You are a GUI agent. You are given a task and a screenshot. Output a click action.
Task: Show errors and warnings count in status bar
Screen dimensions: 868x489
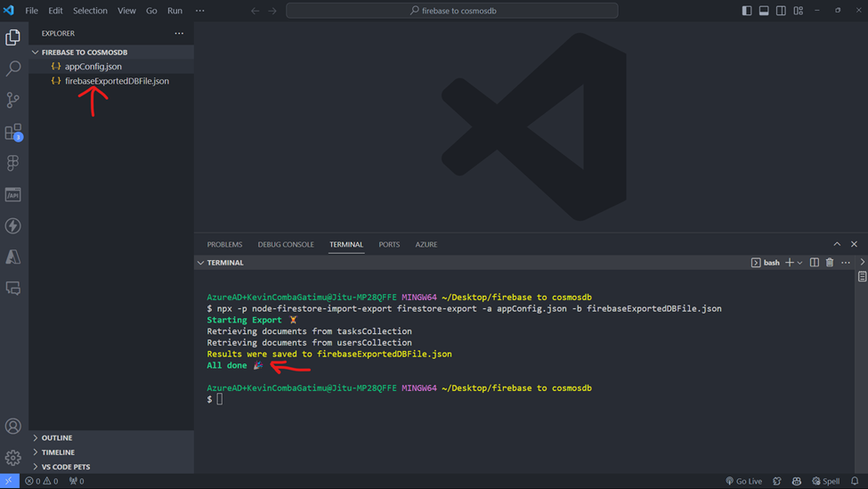pos(42,481)
